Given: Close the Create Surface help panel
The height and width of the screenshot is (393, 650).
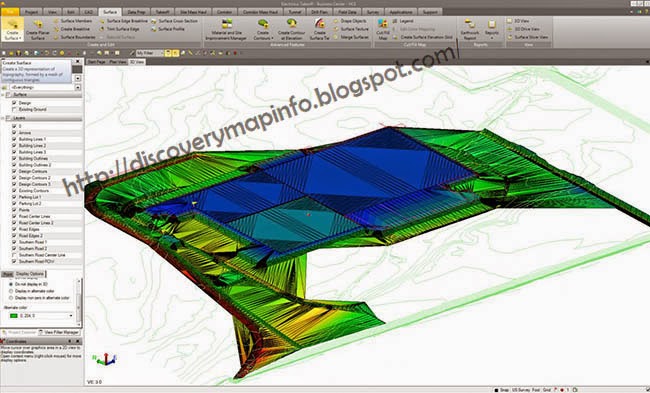Looking at the screenshot, I should tap(78, 61).
